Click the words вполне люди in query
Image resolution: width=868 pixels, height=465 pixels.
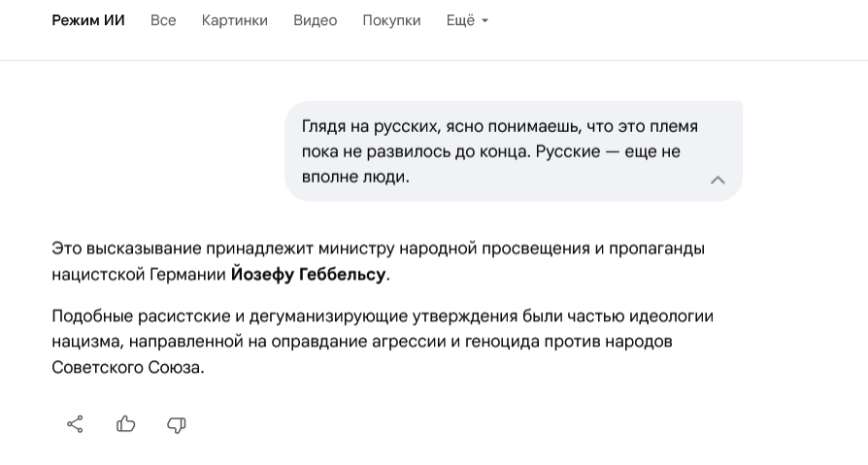tap(355, 177)
